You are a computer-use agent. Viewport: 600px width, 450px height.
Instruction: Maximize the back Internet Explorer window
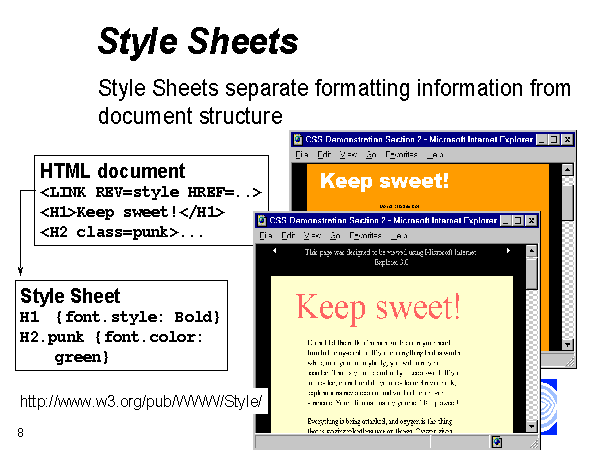point(553,140)
